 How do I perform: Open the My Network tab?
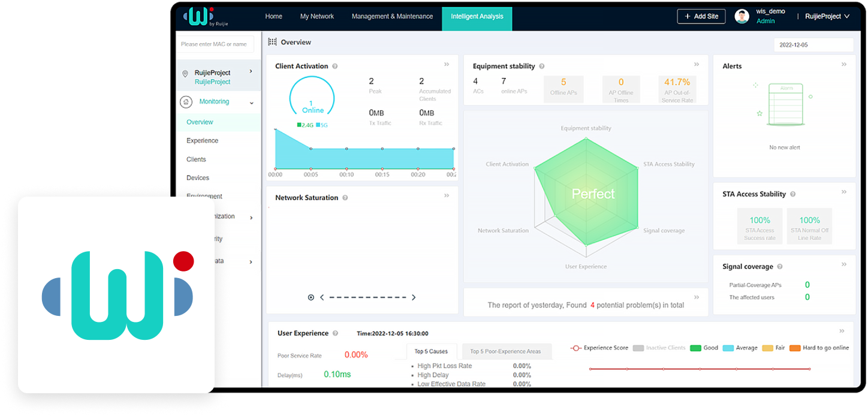317,16
